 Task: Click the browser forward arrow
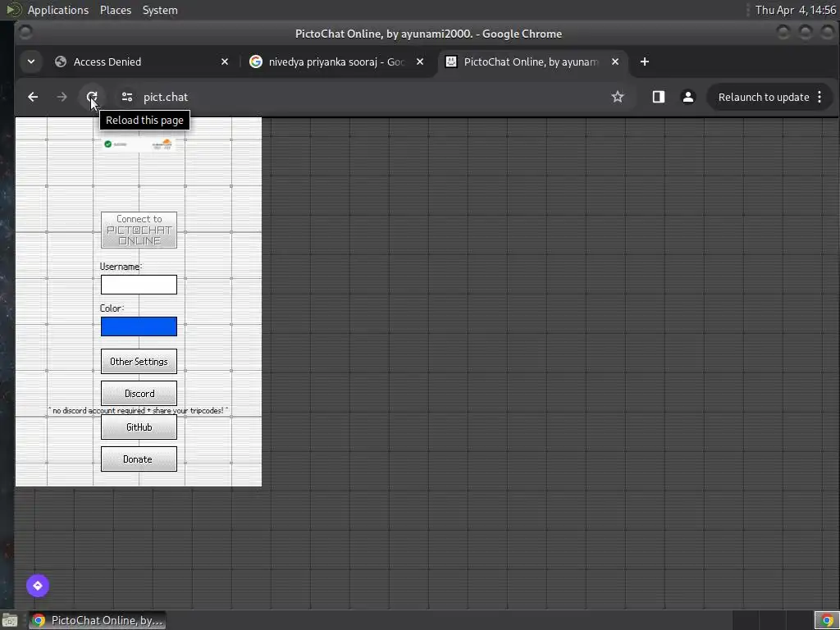click(62, 97)
